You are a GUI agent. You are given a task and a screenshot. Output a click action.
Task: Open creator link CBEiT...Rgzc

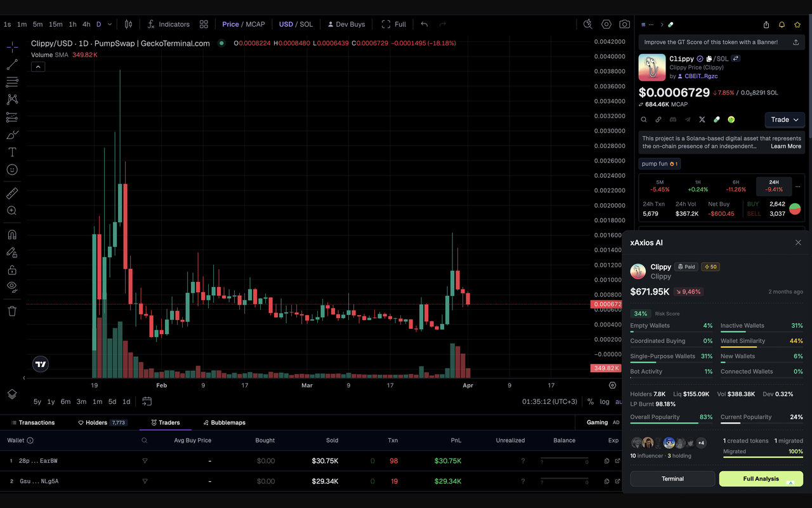pos(701,76)
